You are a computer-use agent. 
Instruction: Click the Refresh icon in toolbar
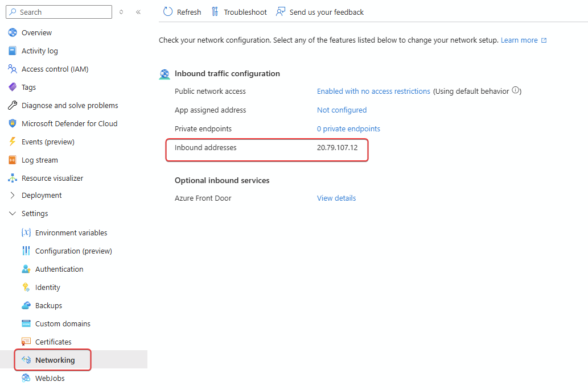[x=168, y=12]
